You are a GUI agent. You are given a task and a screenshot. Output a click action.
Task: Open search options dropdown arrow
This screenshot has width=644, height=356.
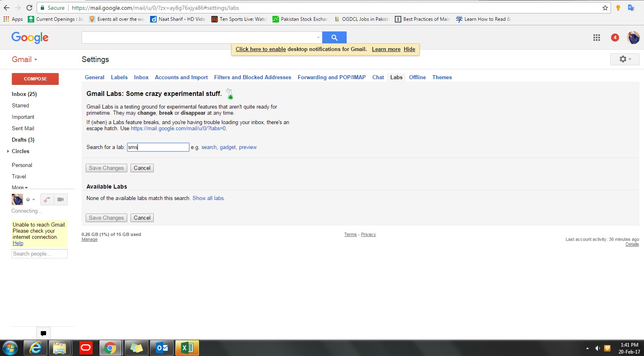(x=318, y=38)
